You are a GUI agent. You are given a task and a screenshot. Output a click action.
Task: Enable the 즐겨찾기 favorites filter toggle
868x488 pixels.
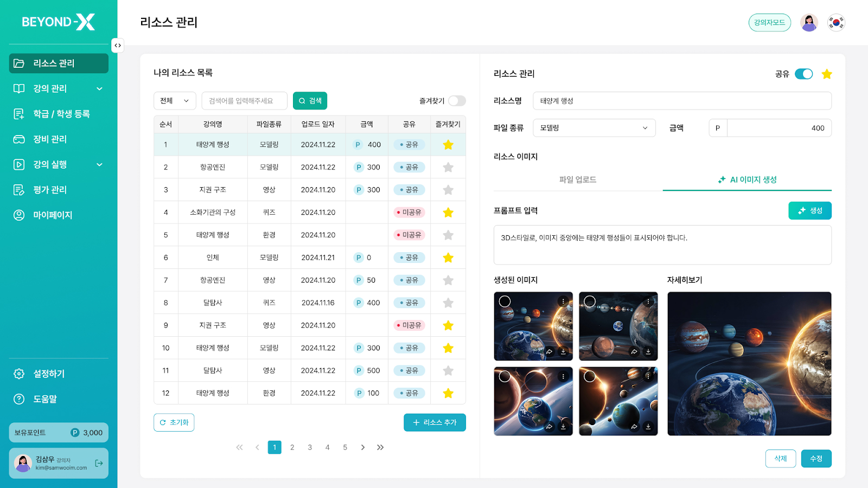457,101
